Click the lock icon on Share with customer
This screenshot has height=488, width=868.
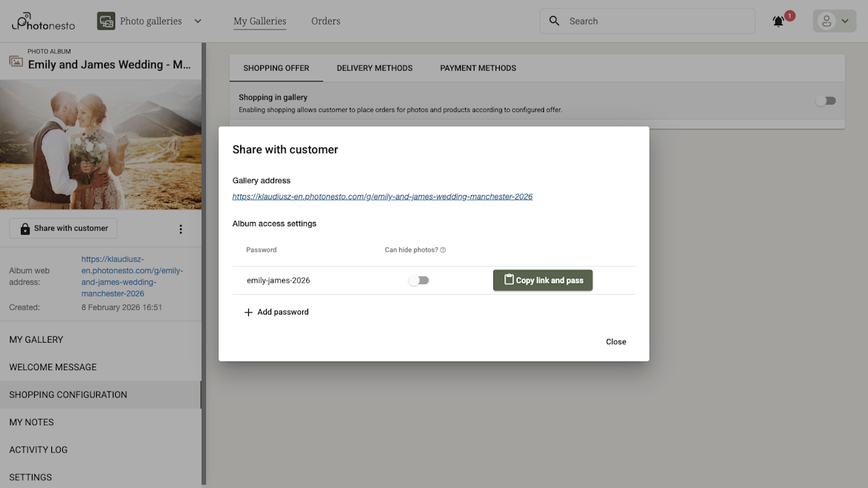coord(24,228)
